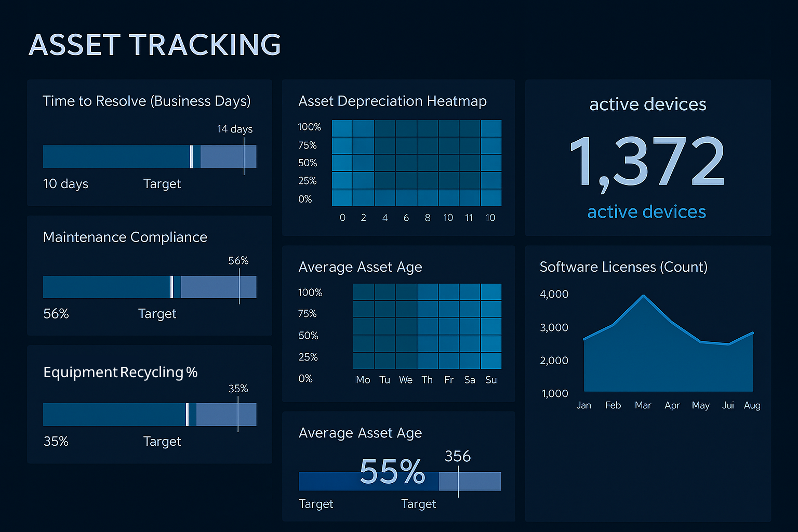The height and width of the screenshot is (532, 798).
Task: Click the Sa column cell at 0%
Action: pos(470,361)
